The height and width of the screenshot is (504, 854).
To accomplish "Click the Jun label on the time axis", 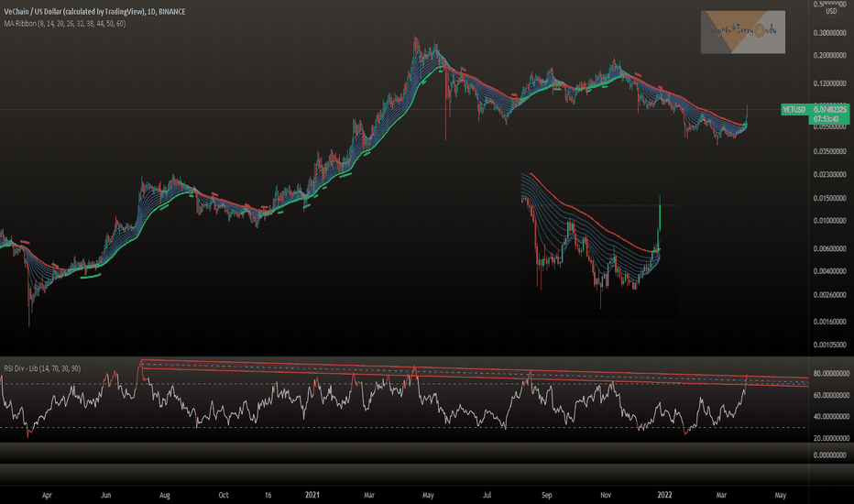I will [105, 495].
